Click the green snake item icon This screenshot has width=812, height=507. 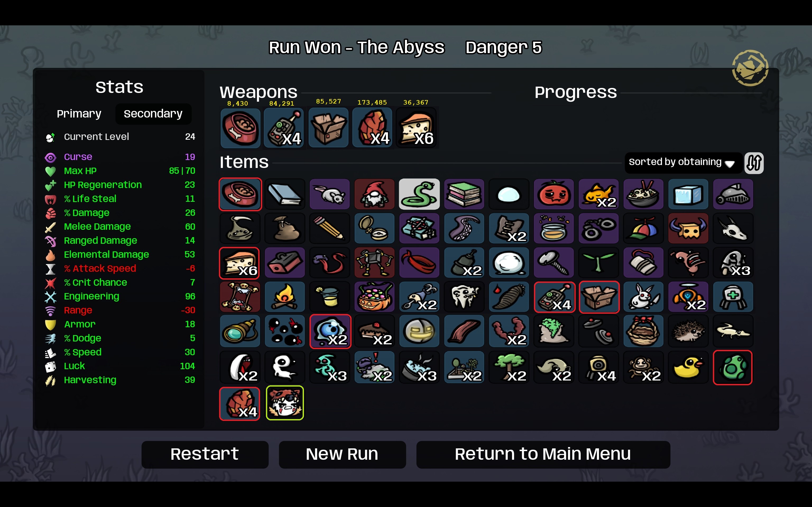pos(419,194)
